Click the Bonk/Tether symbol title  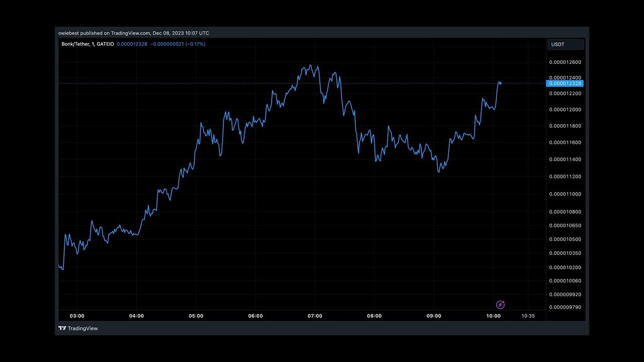75,44
